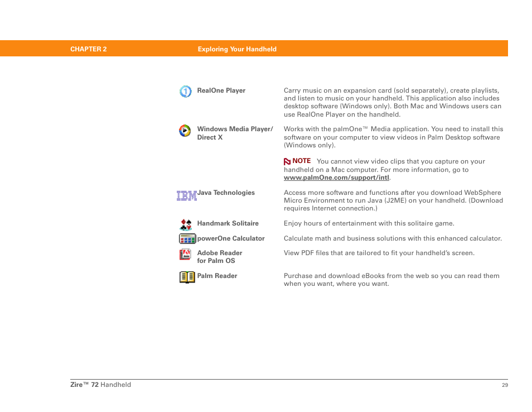Click the IBM Java Technologies logo
The height and width of the screenshot is (412, 532).
tap(186, 195)
